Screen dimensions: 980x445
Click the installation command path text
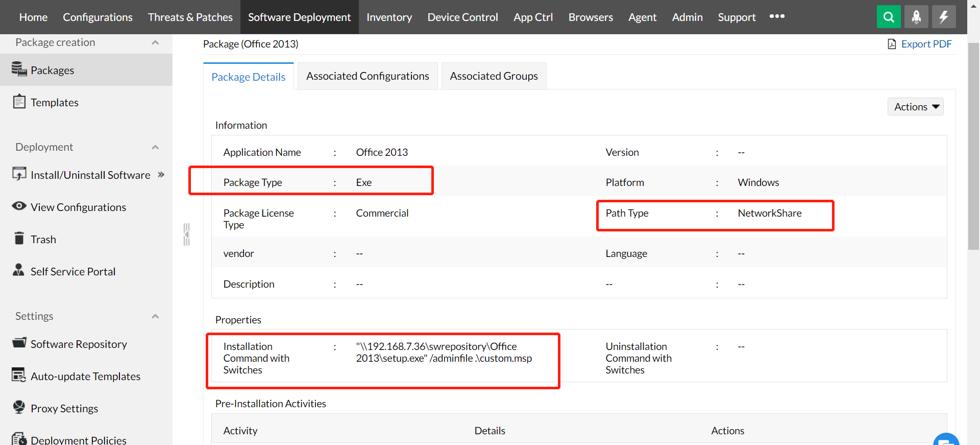(x=444, y=352)
